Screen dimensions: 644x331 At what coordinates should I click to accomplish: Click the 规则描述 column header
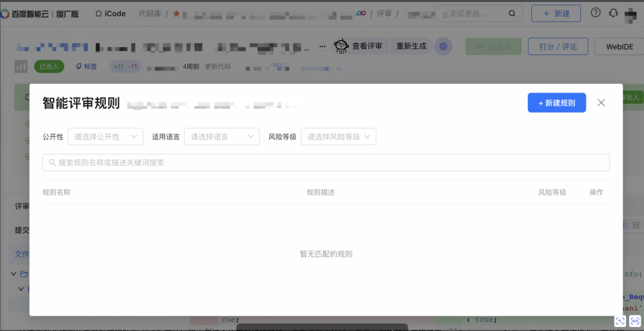pos(321,192)
